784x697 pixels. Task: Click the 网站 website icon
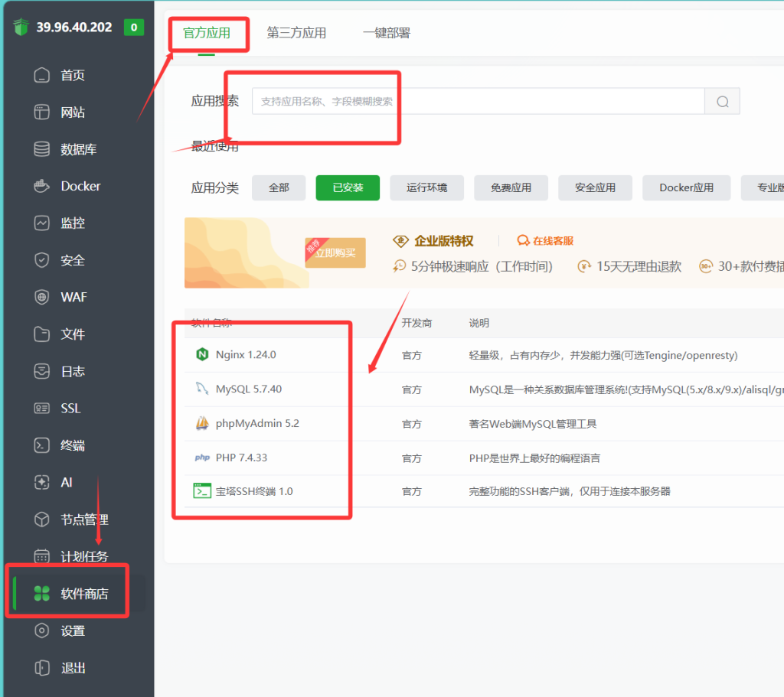pyautogui.click(x=42, y=112)
